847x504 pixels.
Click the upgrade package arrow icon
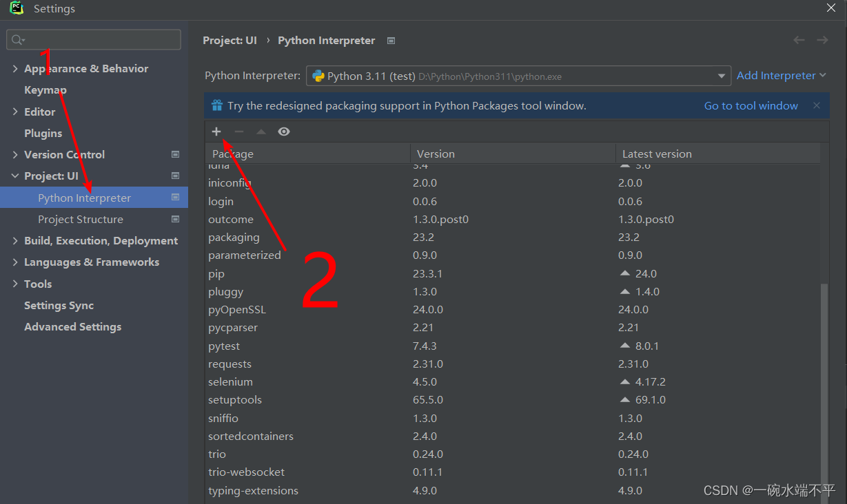261,132
